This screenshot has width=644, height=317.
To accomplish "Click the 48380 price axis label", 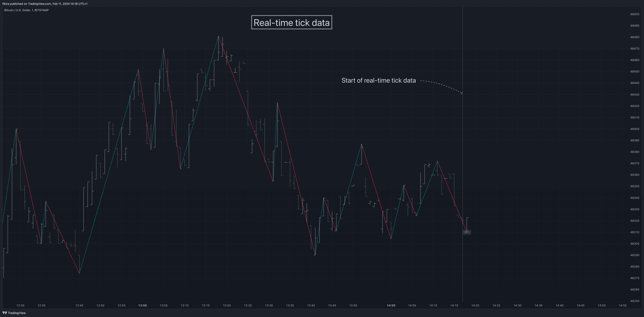I will click(635, 152).
